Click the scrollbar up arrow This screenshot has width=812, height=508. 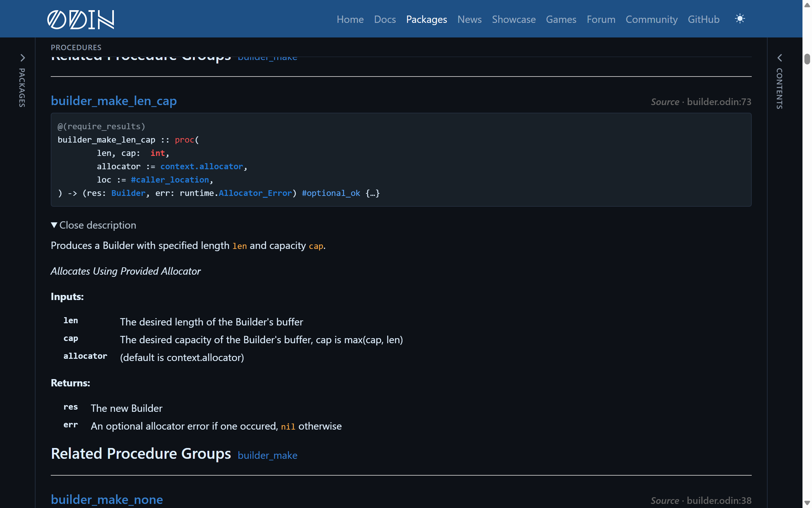click(807, 5)
